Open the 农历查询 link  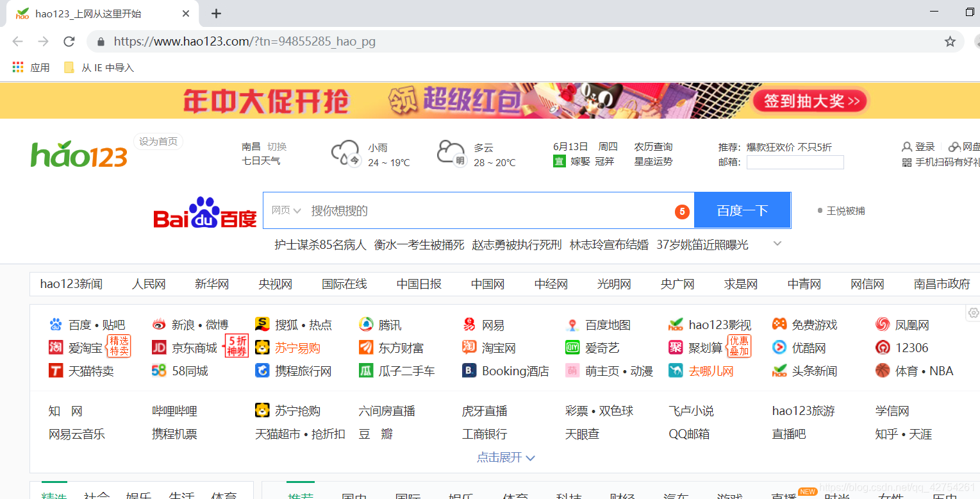pos(654,147)
